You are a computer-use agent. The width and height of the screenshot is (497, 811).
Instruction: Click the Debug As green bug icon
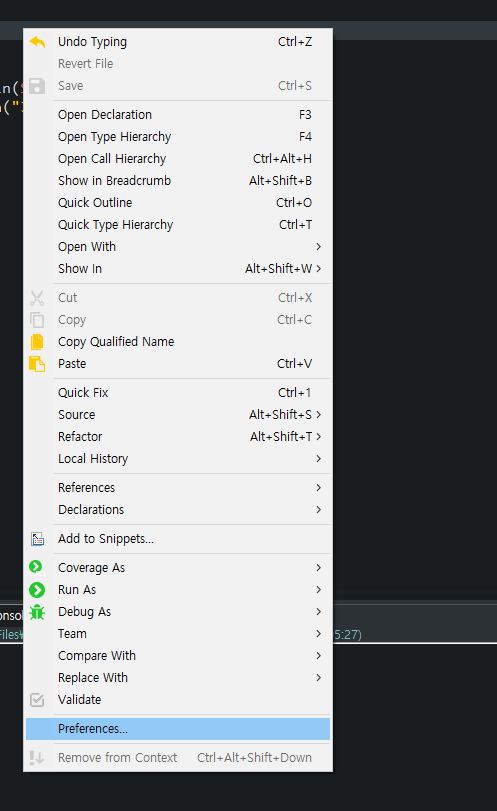pyautogui.click(x=37, y=612)
